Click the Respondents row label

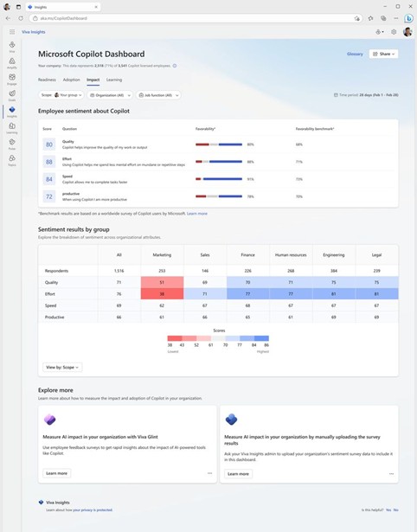pos(56,271)
